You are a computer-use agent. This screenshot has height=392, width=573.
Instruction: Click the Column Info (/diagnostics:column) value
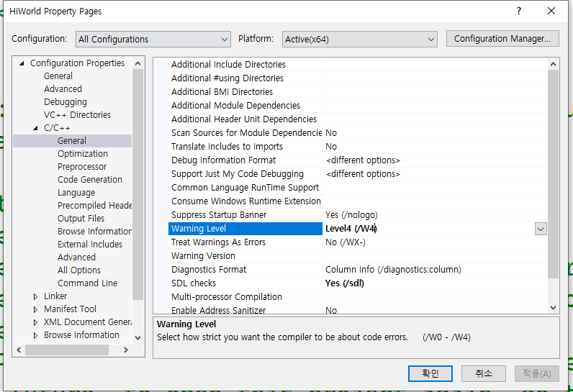(393, 270)
